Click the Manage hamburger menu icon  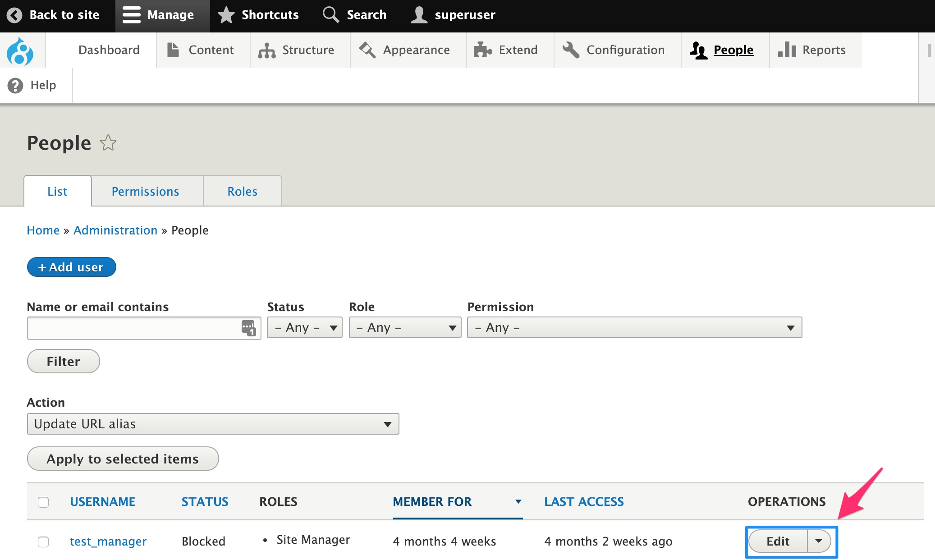[x=131, y=15]
